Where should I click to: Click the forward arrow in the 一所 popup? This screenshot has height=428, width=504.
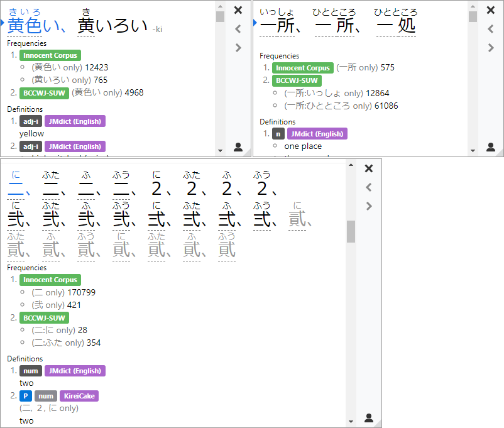coord(491,47)
